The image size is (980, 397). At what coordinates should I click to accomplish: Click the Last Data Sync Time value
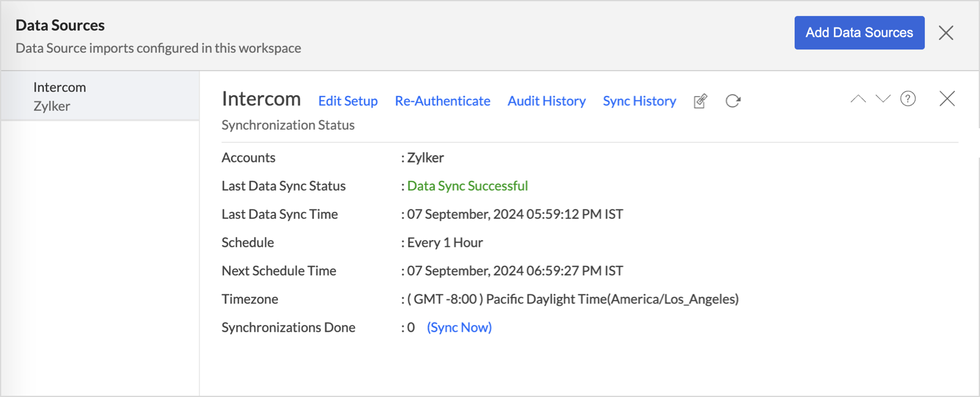tap(514, 214)
